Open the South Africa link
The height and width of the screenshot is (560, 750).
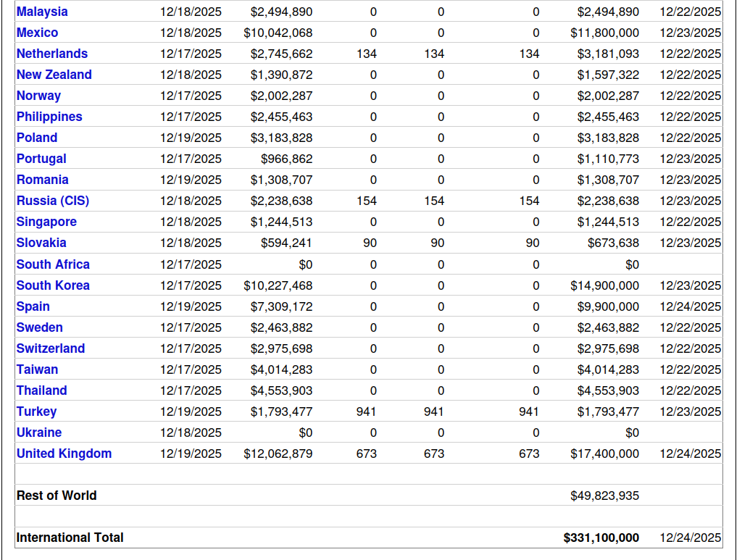pyautogui.click(x=53, y=264)
